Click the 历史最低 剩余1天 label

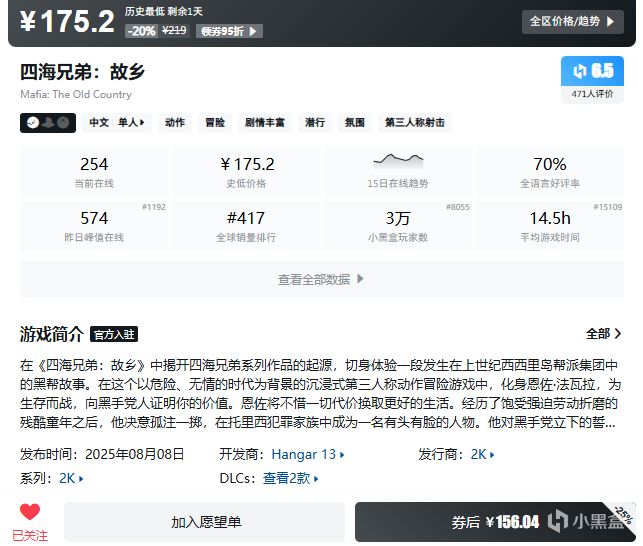(164, 11)
